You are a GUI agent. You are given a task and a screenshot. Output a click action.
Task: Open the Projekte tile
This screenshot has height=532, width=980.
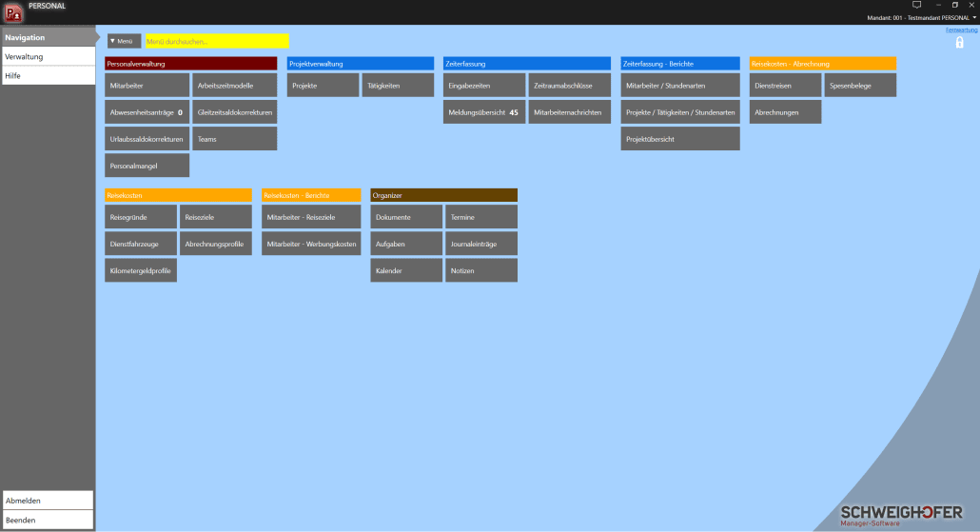pos(323,86)
